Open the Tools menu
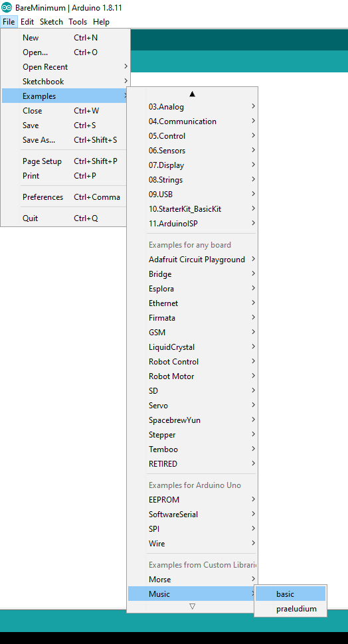 [x=78, y=22]
